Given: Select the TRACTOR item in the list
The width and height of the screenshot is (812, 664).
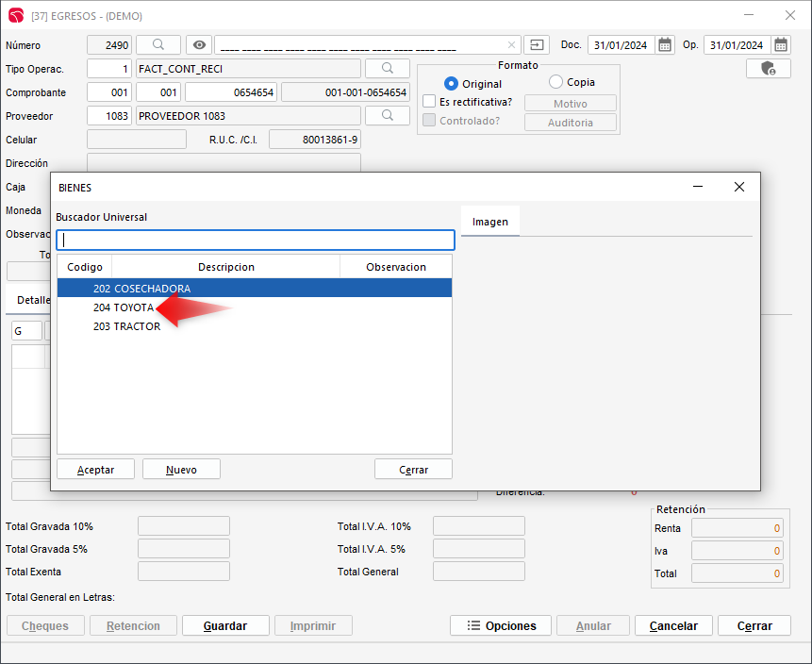Looking at the screenshot, I should (x=137, y=326).
